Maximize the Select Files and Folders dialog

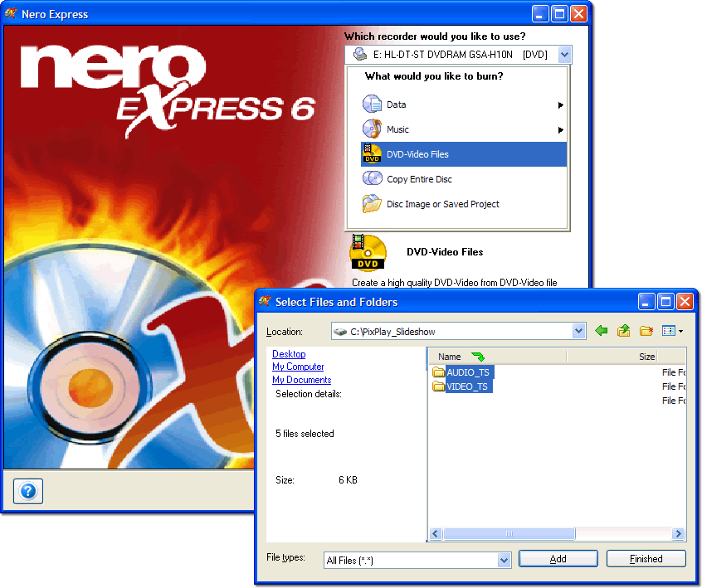tap(665, 302)
